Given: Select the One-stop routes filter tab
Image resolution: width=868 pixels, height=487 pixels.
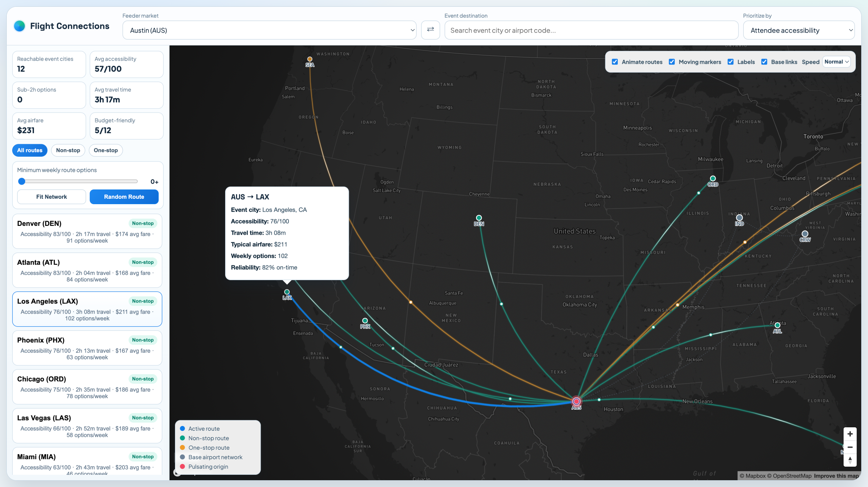Looking at the screenshot, I should point(106,150).
